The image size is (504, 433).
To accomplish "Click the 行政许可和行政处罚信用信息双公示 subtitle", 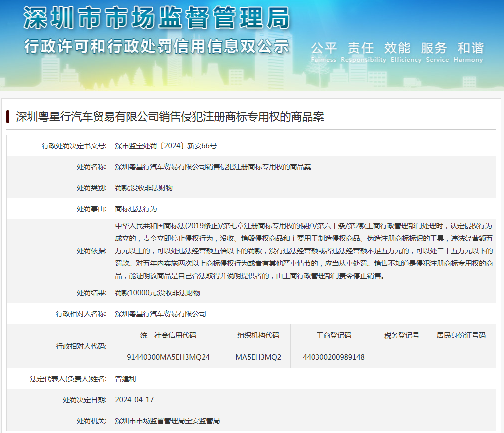I will [x=157, y=46].
